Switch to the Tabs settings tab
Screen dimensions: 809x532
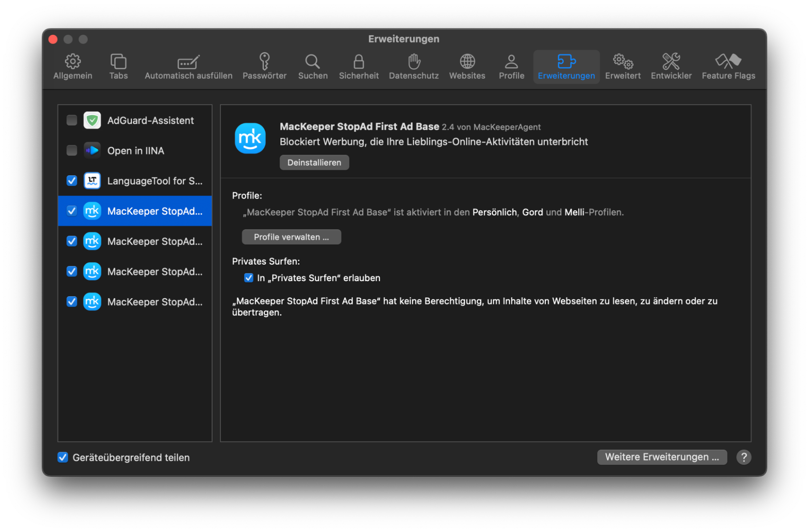(x=118, y=66)
